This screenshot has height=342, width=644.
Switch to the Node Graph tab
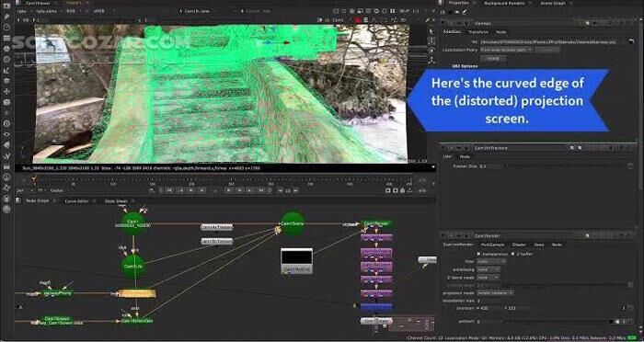(37, 200)
